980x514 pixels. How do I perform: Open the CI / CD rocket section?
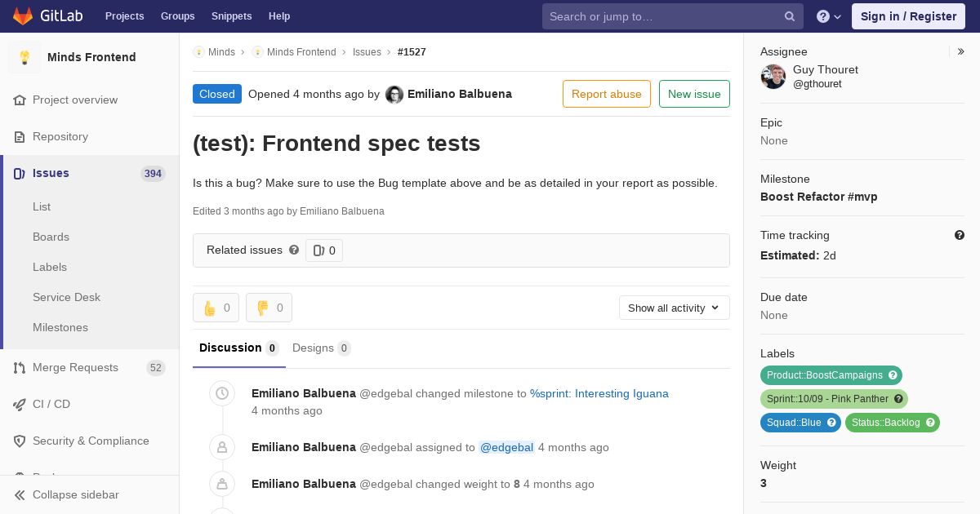click(51, 404)
